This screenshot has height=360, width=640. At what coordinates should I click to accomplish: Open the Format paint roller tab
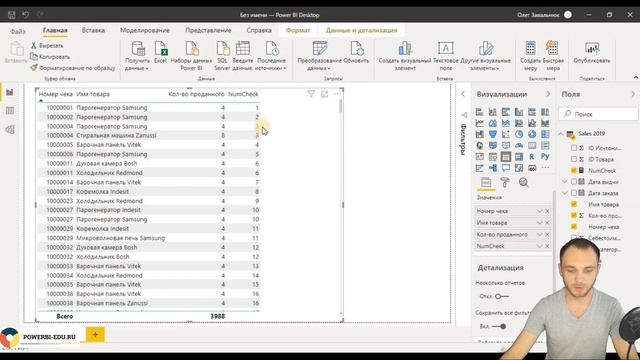point(505,182)
